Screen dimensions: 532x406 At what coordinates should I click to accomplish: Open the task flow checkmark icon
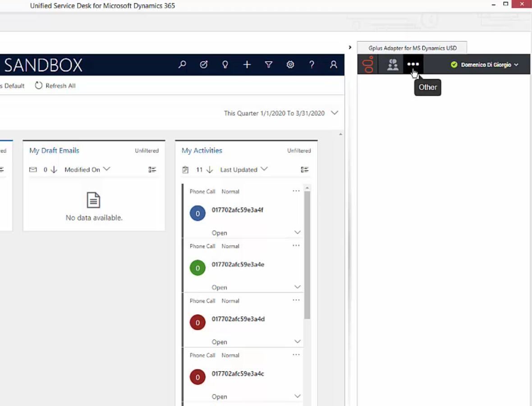pyautogui.click(x=204, y=64)
